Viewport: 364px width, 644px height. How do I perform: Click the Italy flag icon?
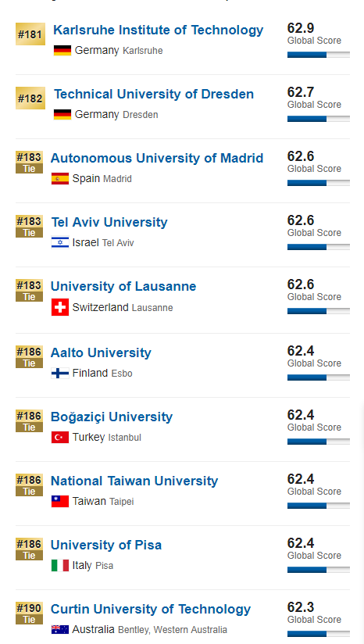pyautogui.click(x=60, y=565)
